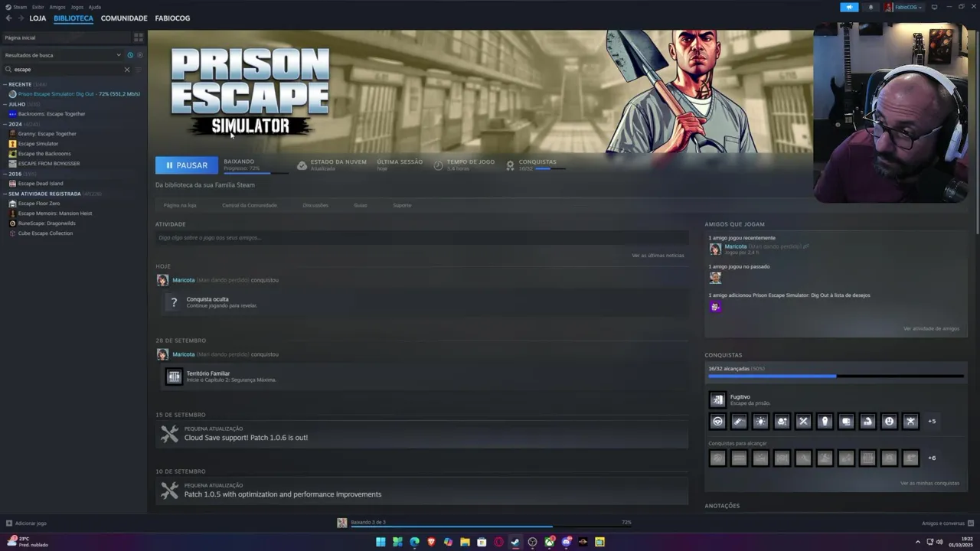Select Backrooms: Escape Together
The image size is (980, 551).
(51, 114)
